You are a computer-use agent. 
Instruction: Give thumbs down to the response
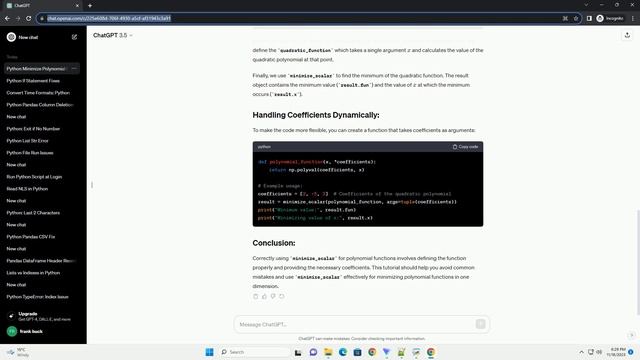coord(273,296)
